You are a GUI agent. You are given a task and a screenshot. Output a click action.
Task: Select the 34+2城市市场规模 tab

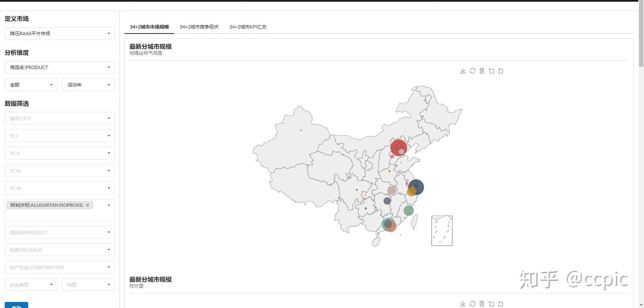coord(149,26)
